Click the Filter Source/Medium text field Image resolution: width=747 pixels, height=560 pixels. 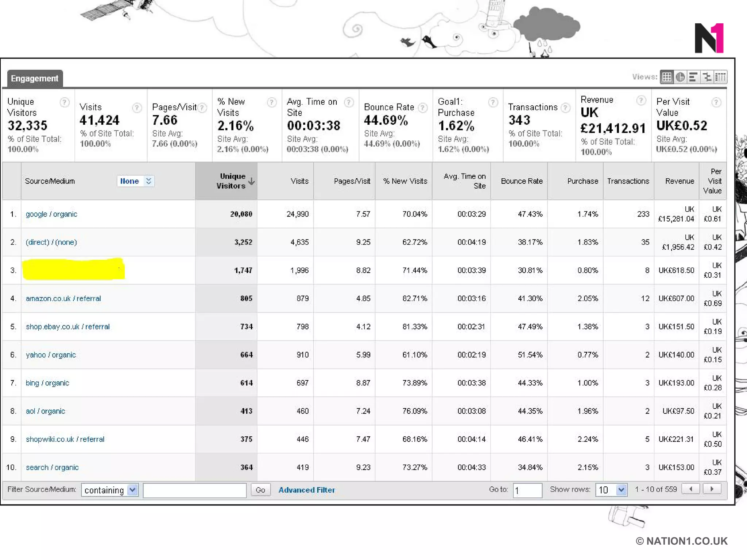click(x=195, y=490)
